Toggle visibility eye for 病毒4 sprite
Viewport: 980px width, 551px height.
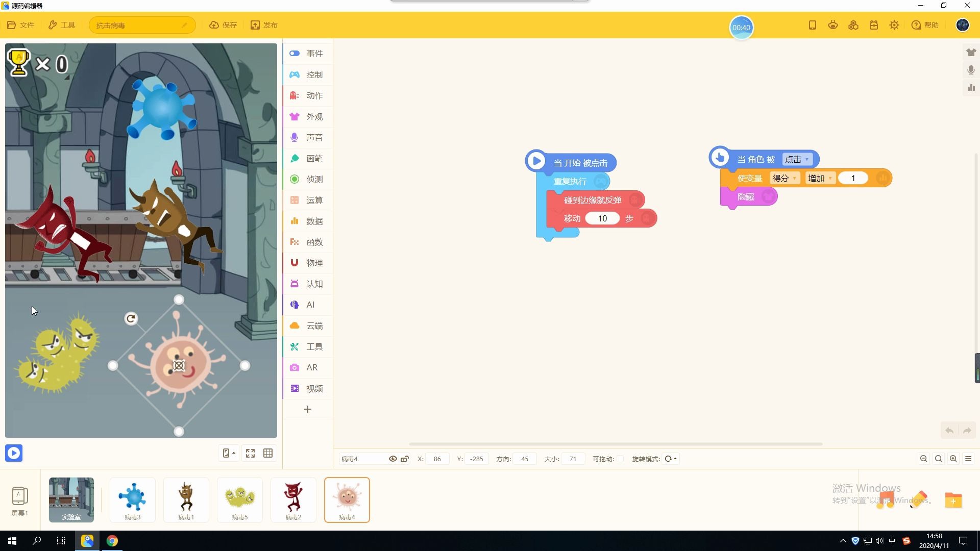click(393, 459)
